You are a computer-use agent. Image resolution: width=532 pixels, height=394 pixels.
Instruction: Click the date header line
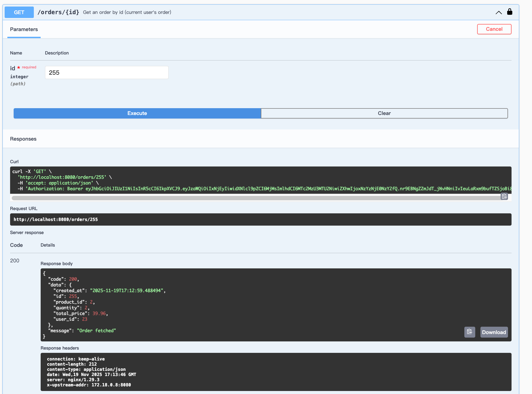pyautogui.click(x=91, y=374)
